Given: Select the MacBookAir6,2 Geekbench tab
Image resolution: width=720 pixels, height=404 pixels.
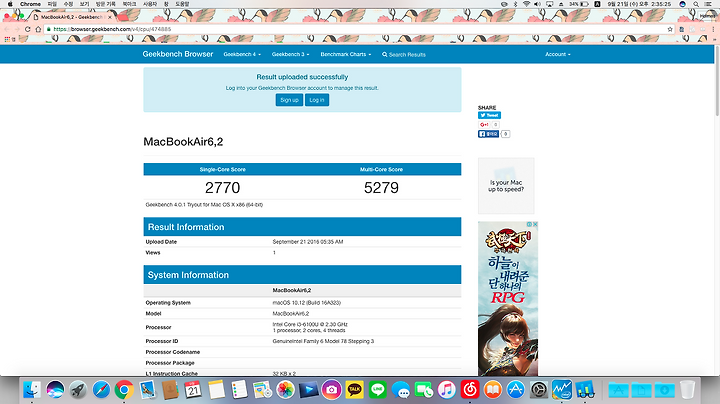Looking at the screenshot, I should 72,17.
